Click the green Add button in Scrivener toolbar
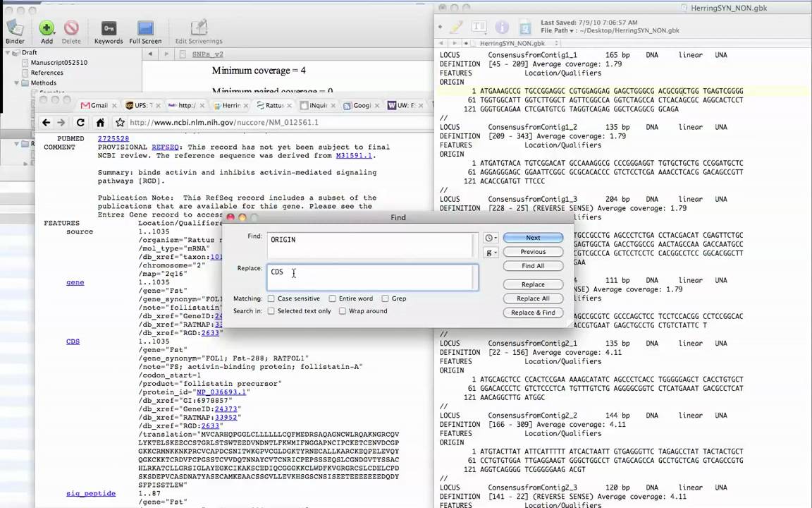Screen dimensions: 812x508 click(x=46, y=28)
